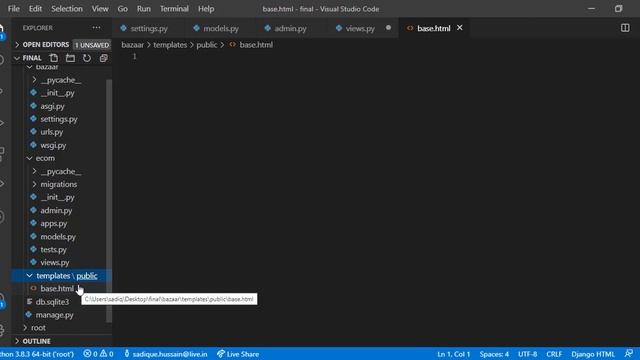Image resolution: width=640 pixels, height=360 pixels.
Task: Expand the OUTLINE section
Action: (36, 341)
